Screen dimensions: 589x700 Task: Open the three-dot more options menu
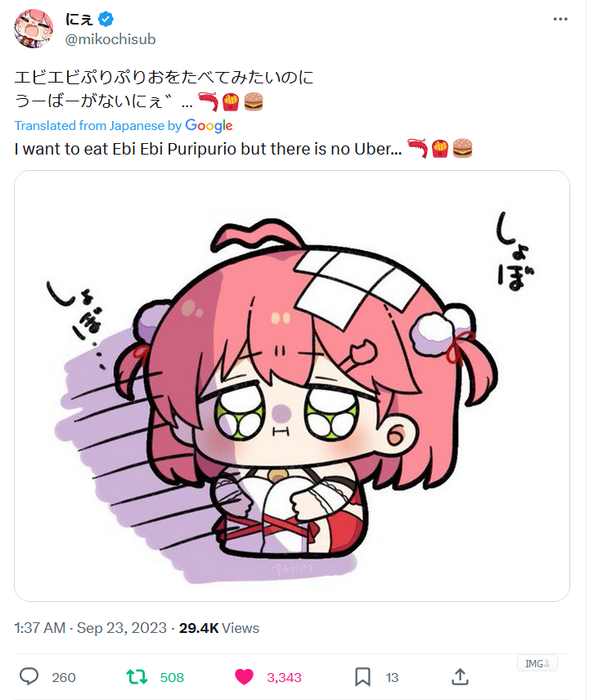[x=560, y=19]
